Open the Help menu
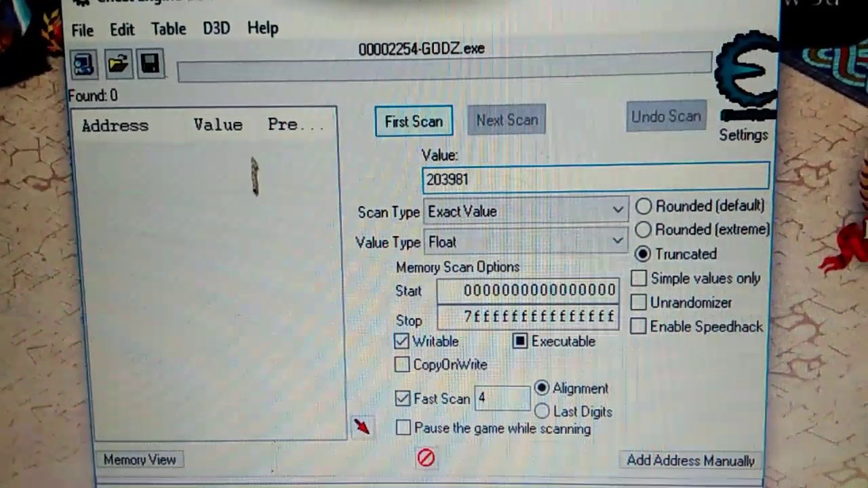This screenshot has height=488, width=868. (262, 28)
